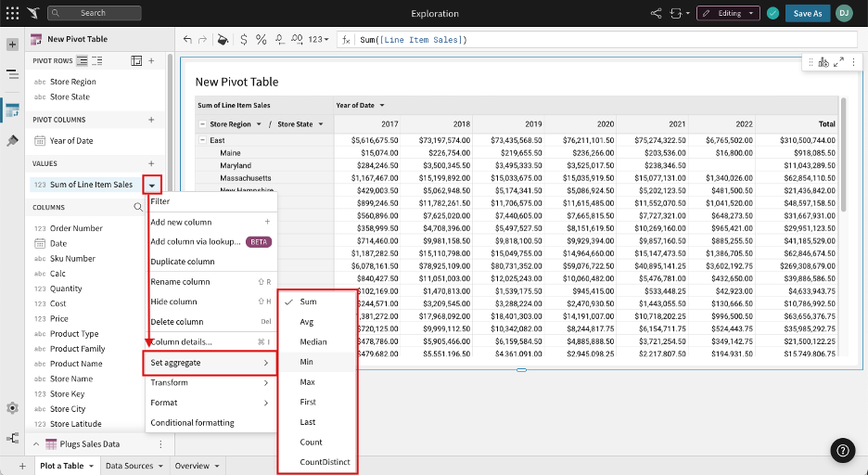Screen dimensions: 868x475
Task: Click the paint bucket fill icon
Action: (223, 40)
